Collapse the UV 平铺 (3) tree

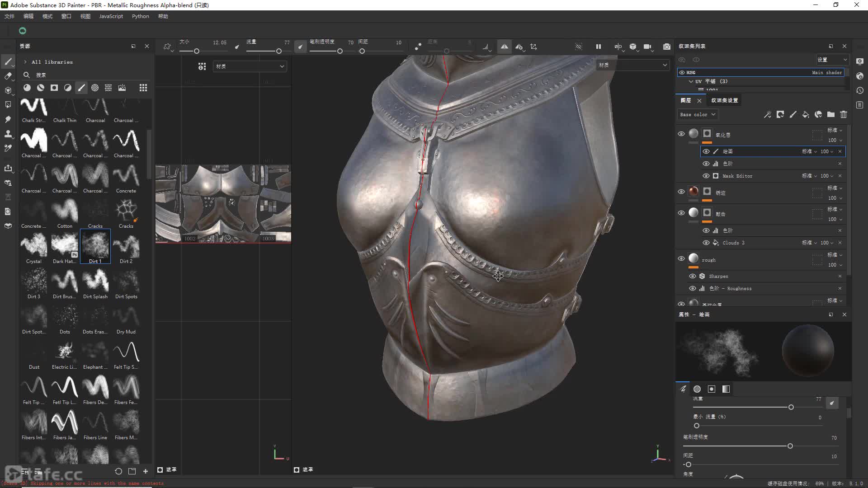click(691, 81)
